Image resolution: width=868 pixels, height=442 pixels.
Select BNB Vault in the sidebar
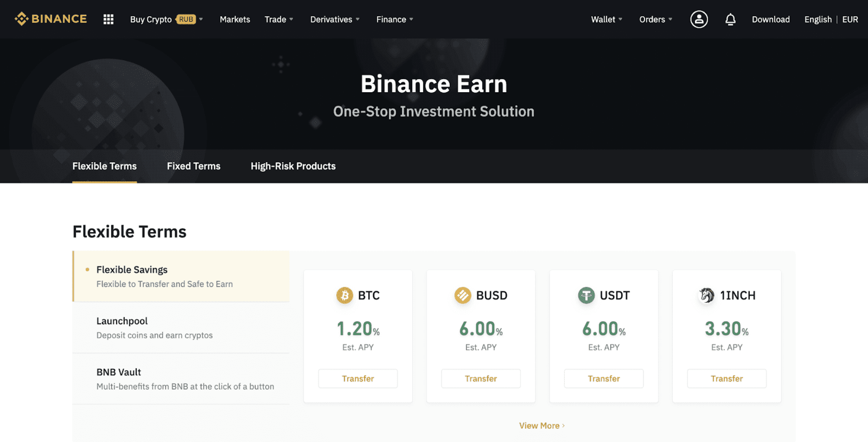click(181, 379)
